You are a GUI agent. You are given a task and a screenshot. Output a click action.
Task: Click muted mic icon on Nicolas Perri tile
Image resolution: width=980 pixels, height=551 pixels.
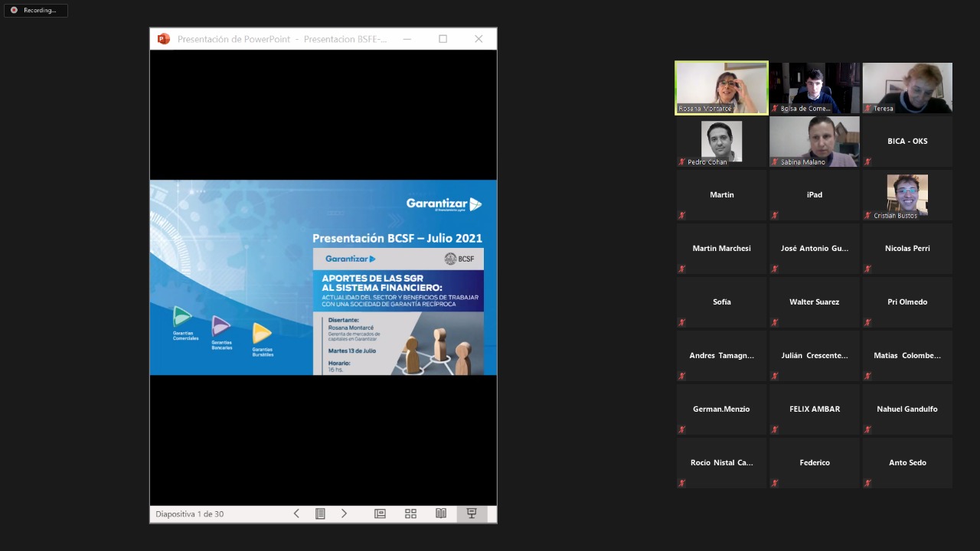point(867,269)
